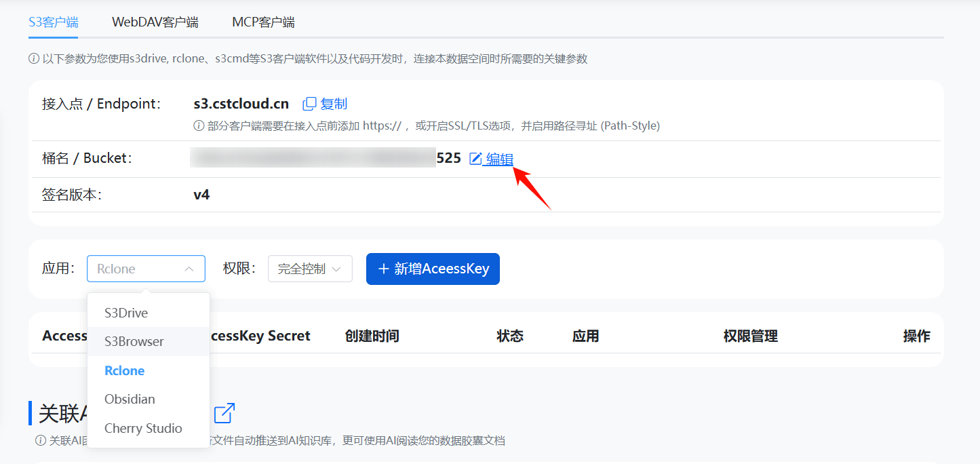980x464 pixels.
Task: Select the S3客户端 tab
Action: [x=53, y=22]
